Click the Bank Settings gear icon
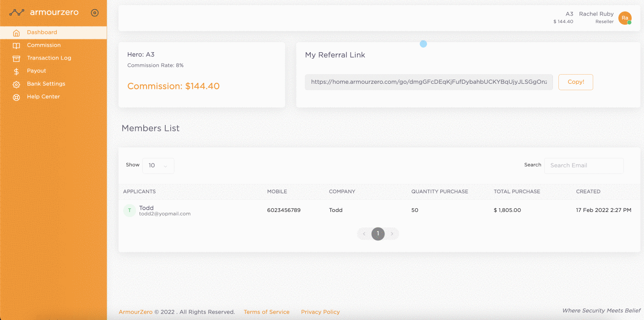 (16, 85)
